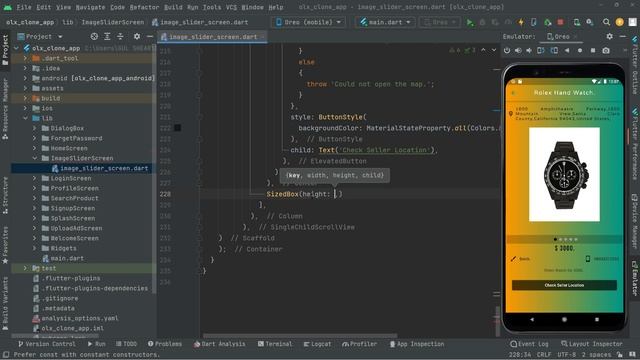Screen dimensions: 640x360
Task: Open the Event Log
Action: point(529,344)
